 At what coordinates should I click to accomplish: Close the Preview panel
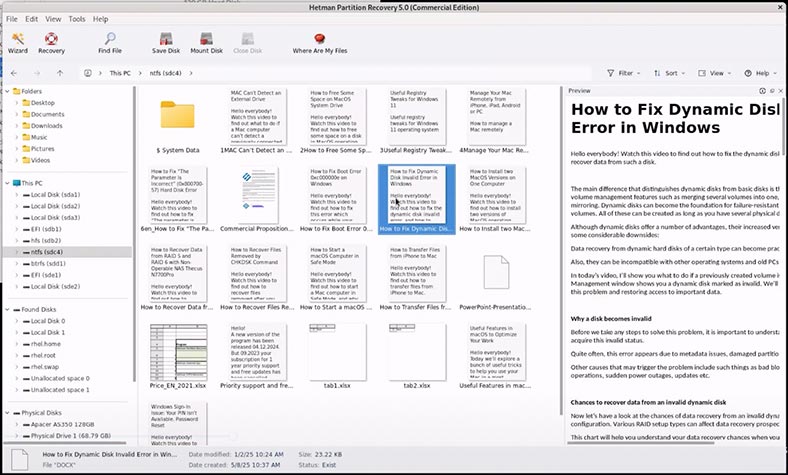pyautogui.click(x=780, y=91)
